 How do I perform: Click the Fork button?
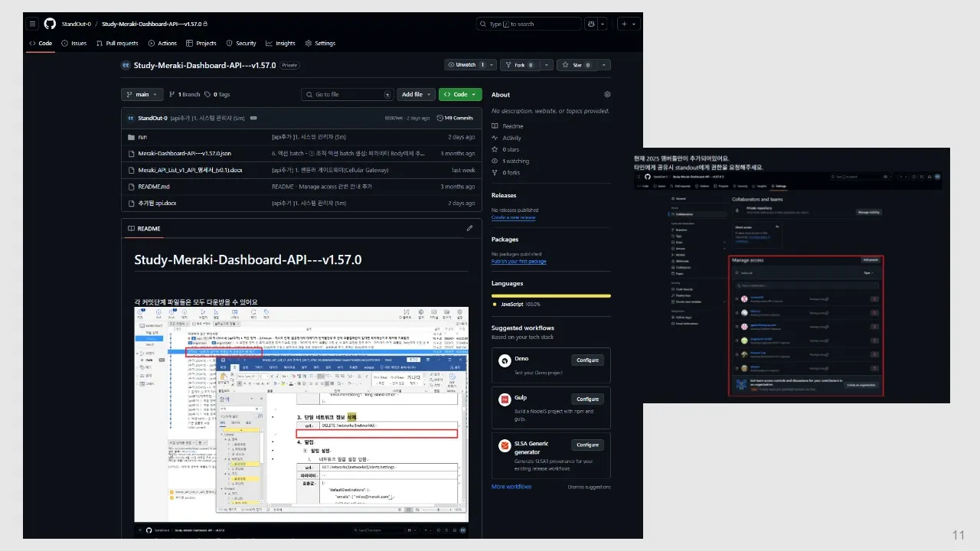[x=520, y=65]
